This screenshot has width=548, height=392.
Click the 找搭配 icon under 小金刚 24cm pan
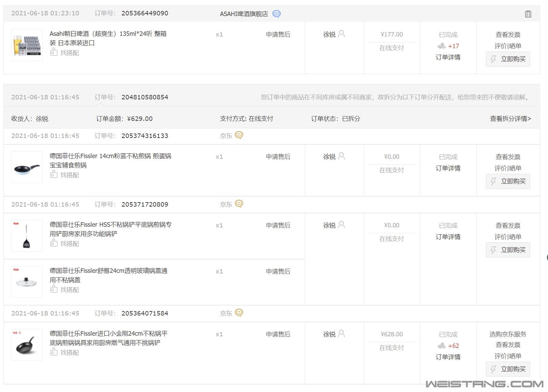54,352
